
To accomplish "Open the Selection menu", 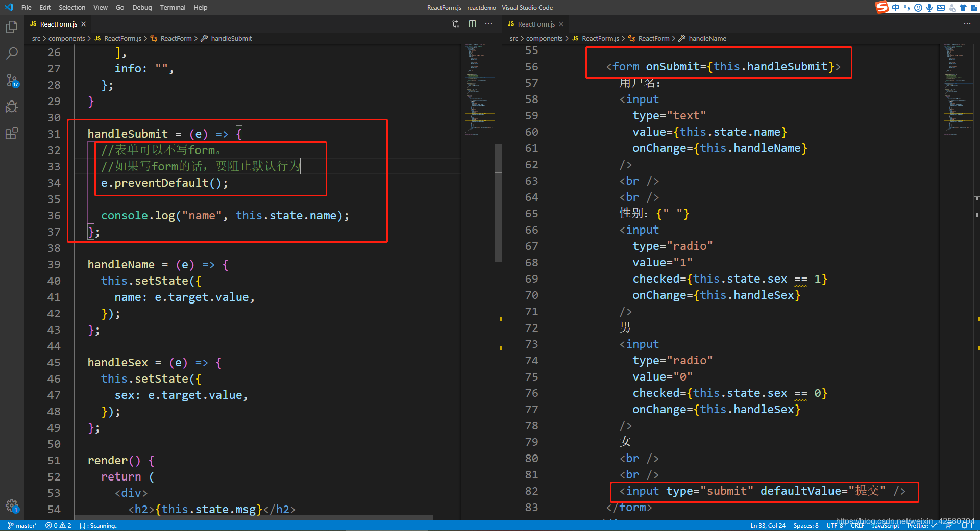I will pos(72,7).
